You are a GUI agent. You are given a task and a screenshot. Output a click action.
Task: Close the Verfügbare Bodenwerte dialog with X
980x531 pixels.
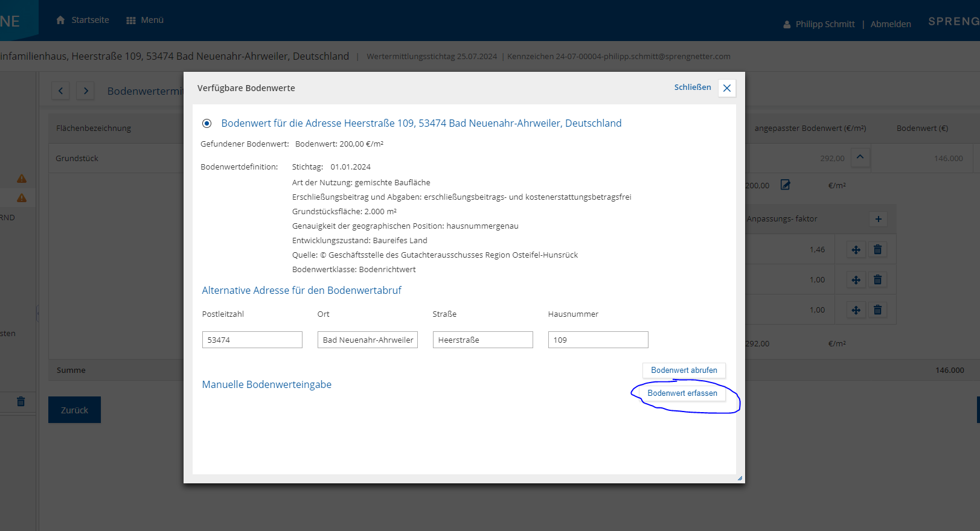(x=727, y=88)
